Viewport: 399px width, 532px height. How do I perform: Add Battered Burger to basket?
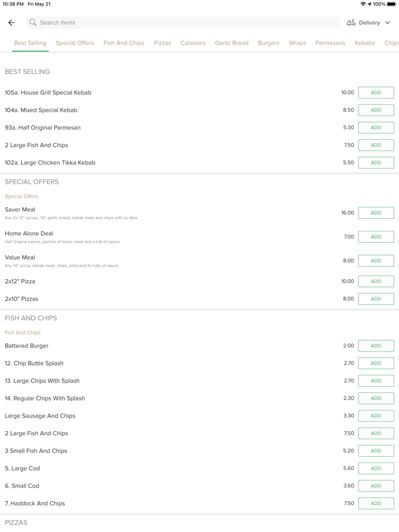click(x=376, y=346)
